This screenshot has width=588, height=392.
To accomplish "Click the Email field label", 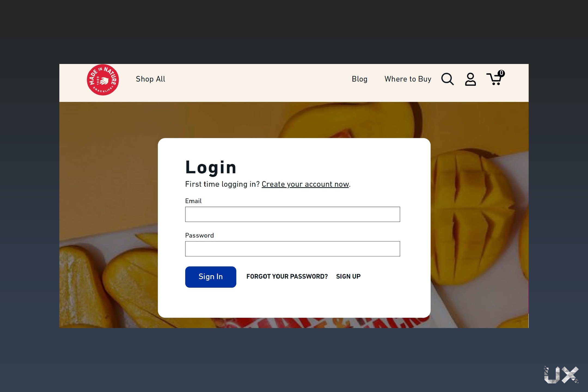I will click(x=193, y=201).
